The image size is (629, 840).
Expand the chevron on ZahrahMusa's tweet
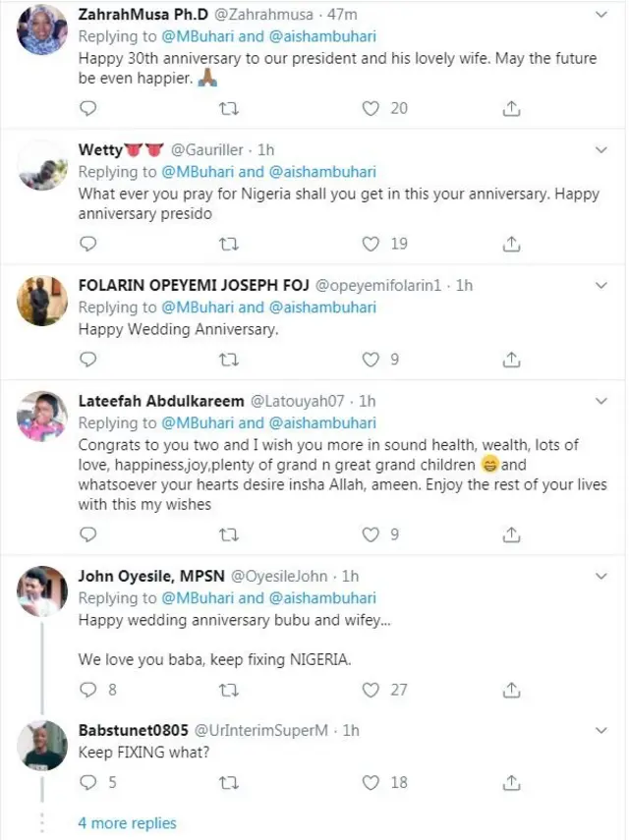click(x=601, y=16)
